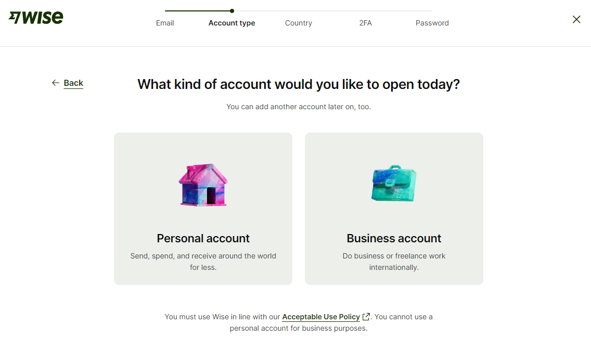
Task: Go back using the Back link
Action: pos(73,83)
